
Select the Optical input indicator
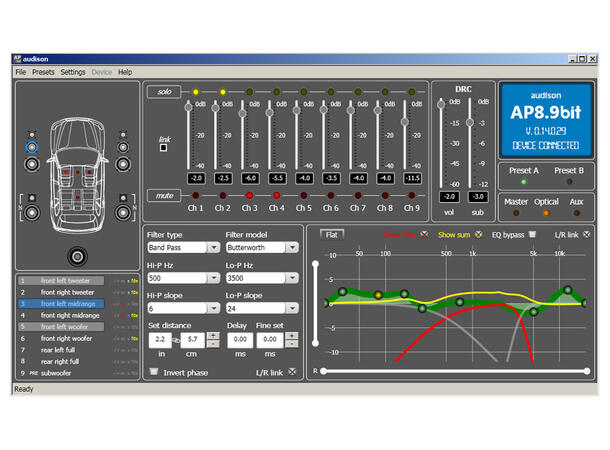(546, 213)
